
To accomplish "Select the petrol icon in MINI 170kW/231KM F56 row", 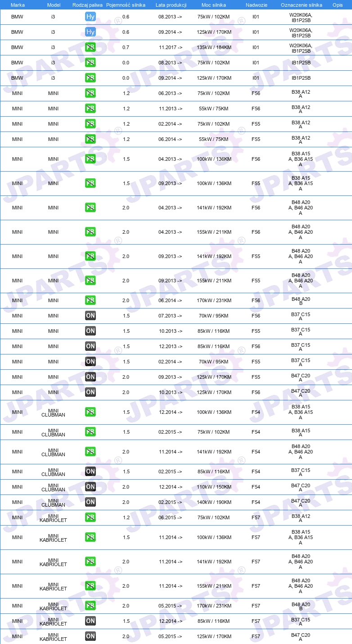I will click(90, 301).
